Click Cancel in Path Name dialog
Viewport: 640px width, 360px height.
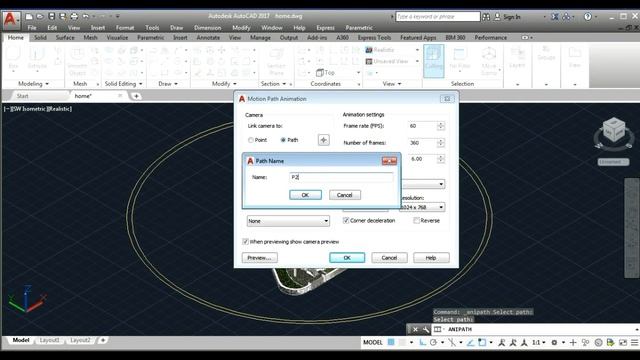tap(344, 195)
